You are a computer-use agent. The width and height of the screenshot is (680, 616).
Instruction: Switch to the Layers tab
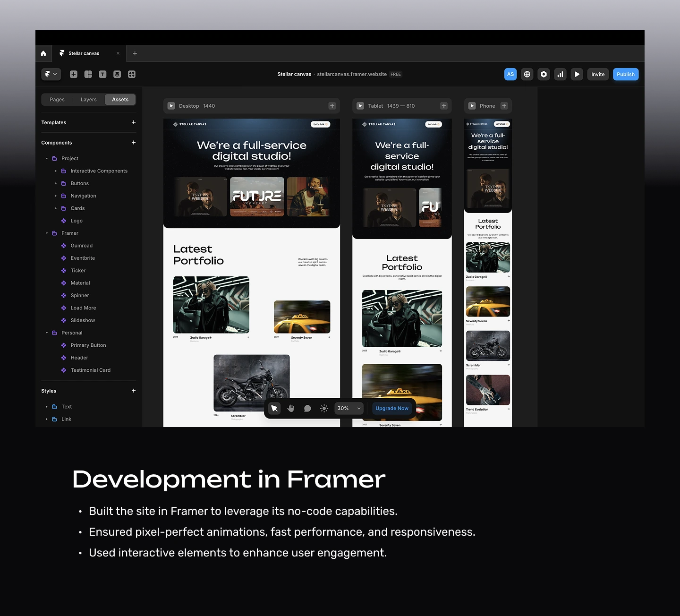[x=88, y=100]
